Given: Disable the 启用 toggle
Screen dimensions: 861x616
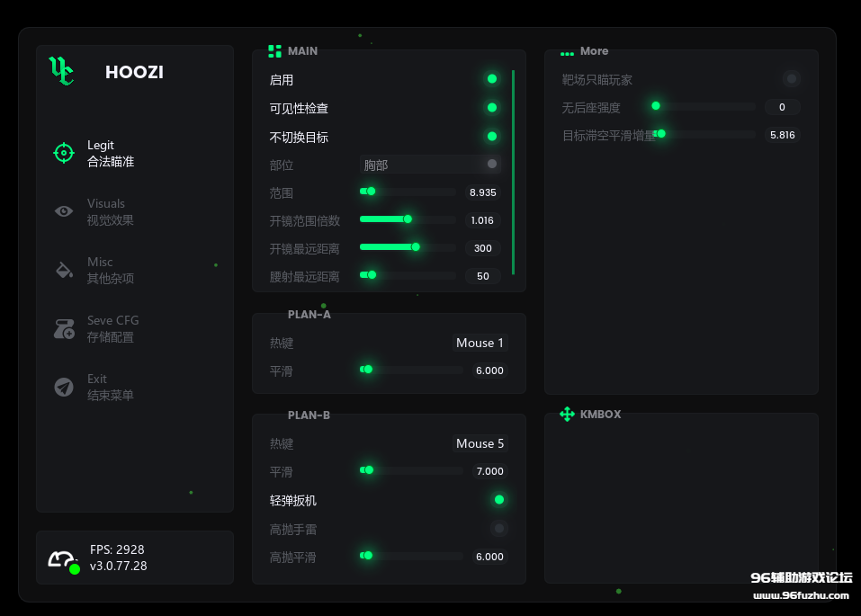Looking at the screenshot, I should point(491,79).
